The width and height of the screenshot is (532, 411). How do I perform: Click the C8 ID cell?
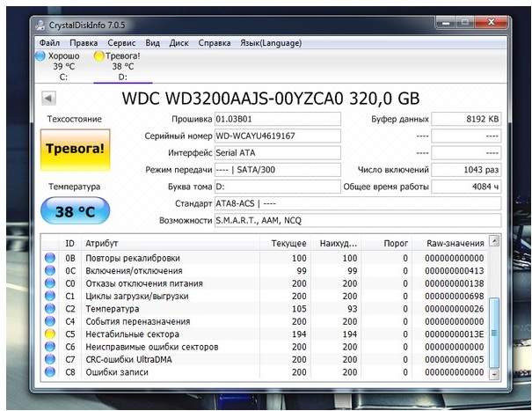click(70, 372)
